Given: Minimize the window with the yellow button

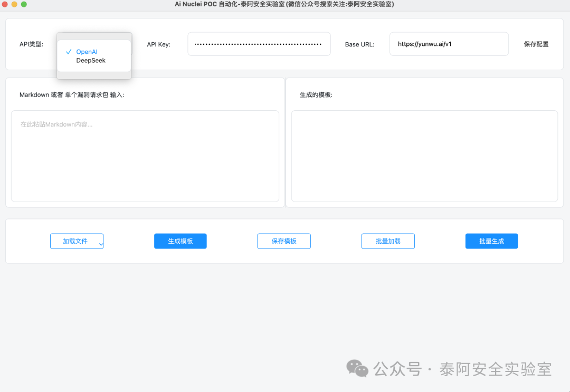Looking at the screenshot, I should [14, 4].
